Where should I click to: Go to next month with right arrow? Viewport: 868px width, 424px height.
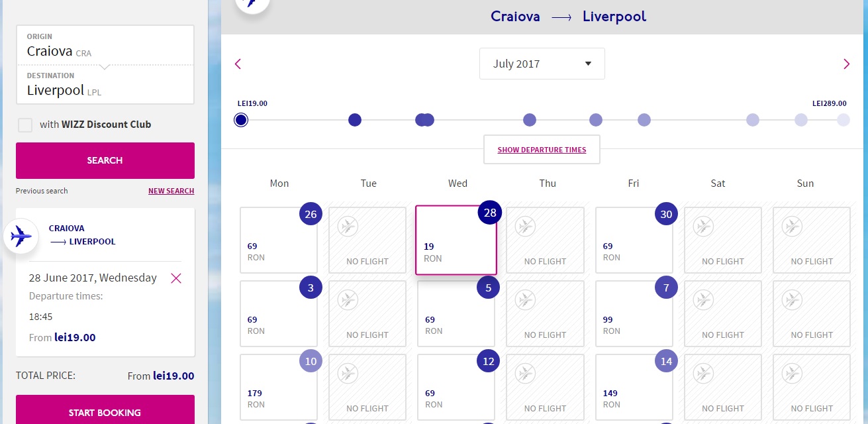click(x=846, y=64)
